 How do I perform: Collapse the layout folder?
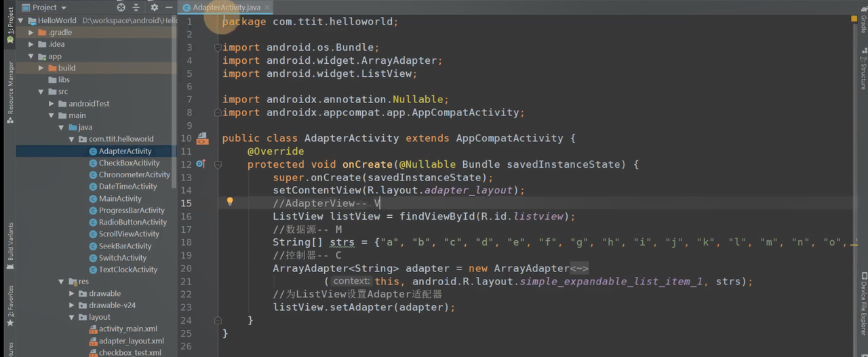(72, 317)
